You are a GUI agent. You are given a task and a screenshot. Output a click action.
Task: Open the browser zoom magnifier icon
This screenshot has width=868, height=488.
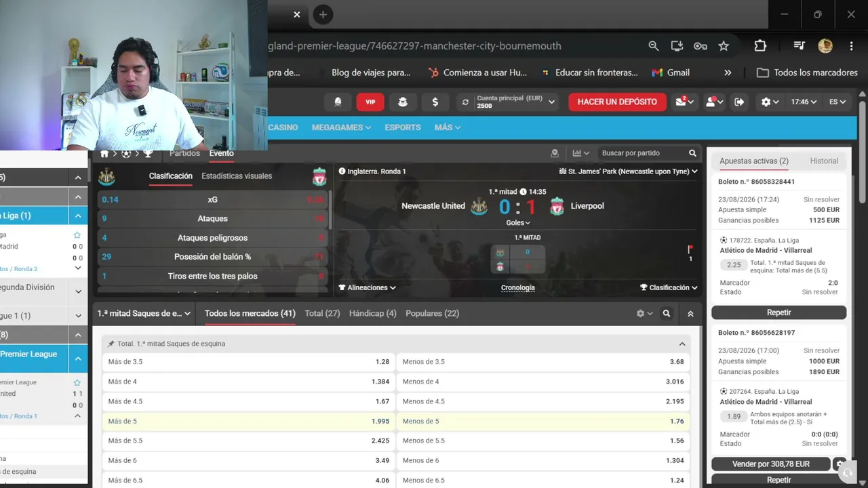coord(653,46)
